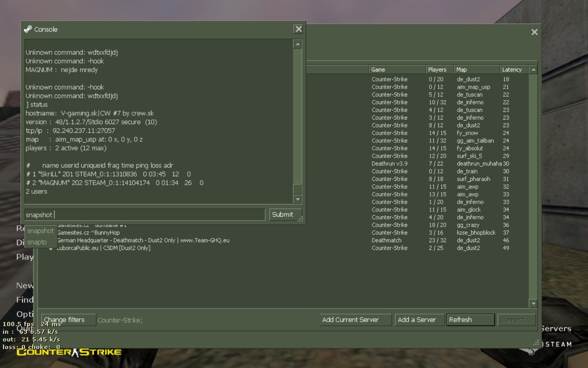This screenshot has width=588, height=368.
Task: Click tcp/ip address line in console
Action: 70,131
